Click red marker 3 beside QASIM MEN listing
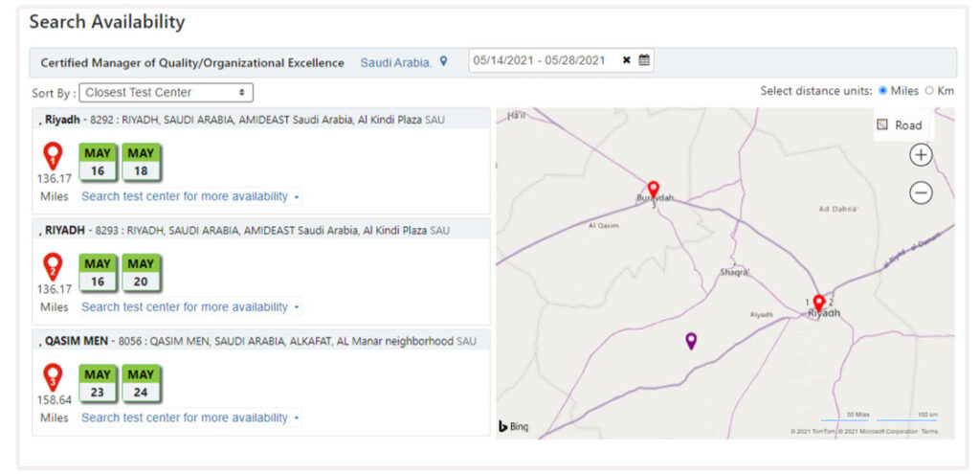Image resolution: width=980 pixels, height=474 pixels. [54, 376]
